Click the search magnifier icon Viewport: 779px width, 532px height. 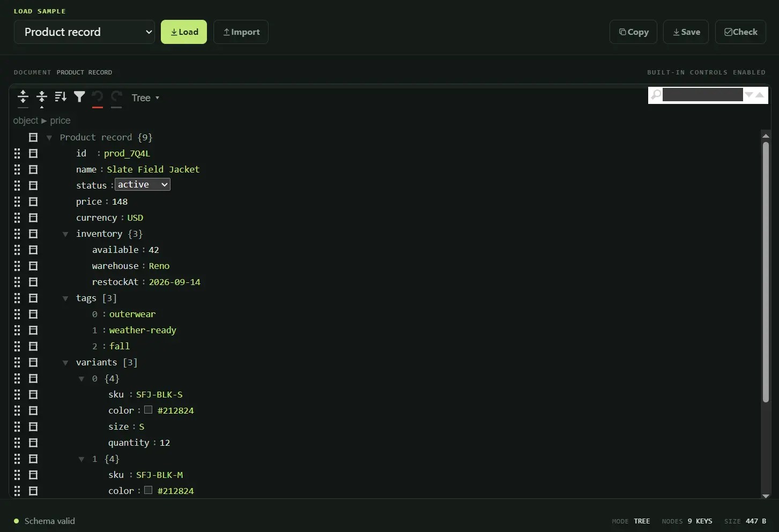656,95
